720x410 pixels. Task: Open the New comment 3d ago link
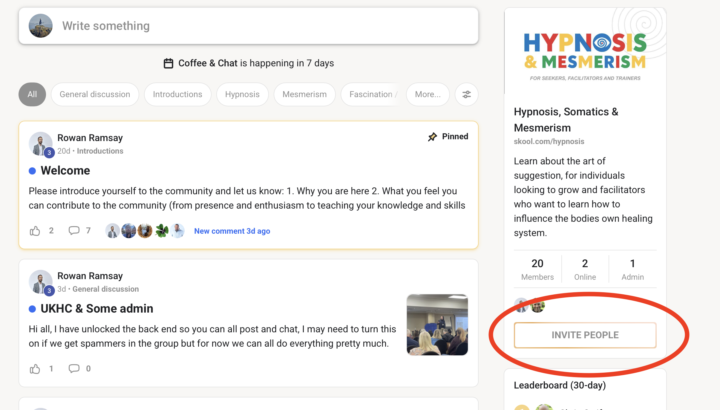(232, 231)
